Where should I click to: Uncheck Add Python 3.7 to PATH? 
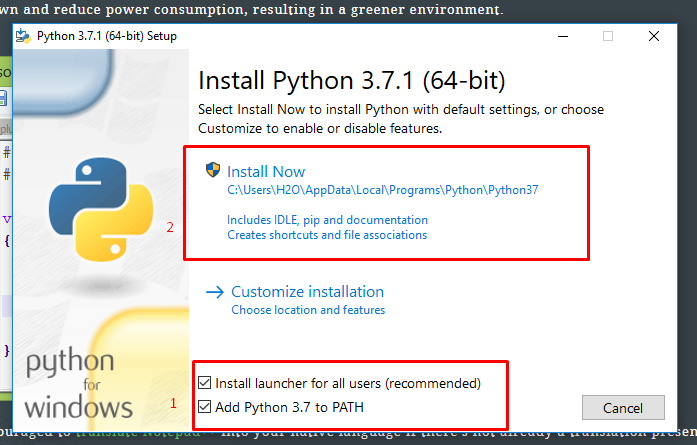point(204,407)
